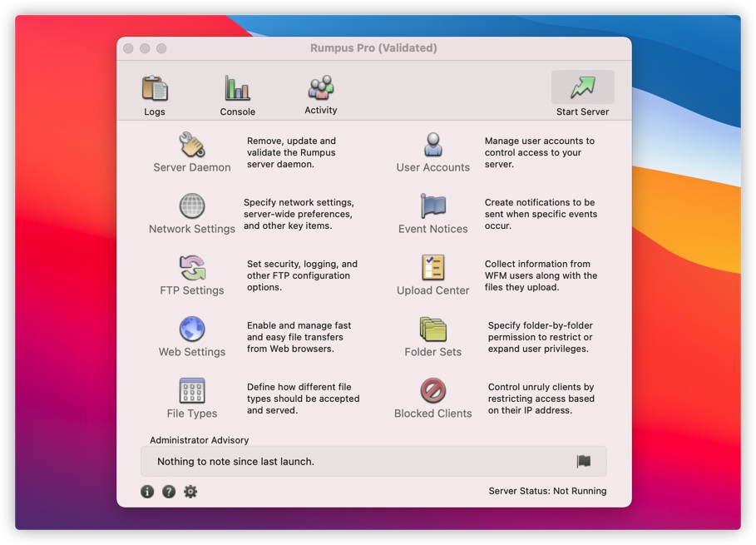756x545 pixels.
Task: Open the Console bar chart icon
Action: pos(237,88)
